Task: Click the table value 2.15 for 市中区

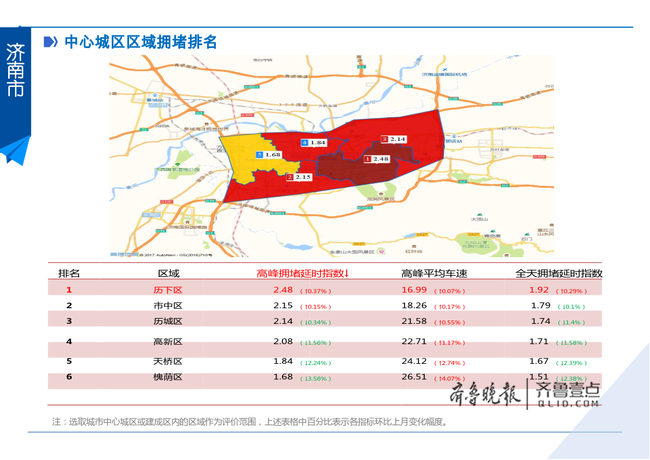Action: [283, 305]
